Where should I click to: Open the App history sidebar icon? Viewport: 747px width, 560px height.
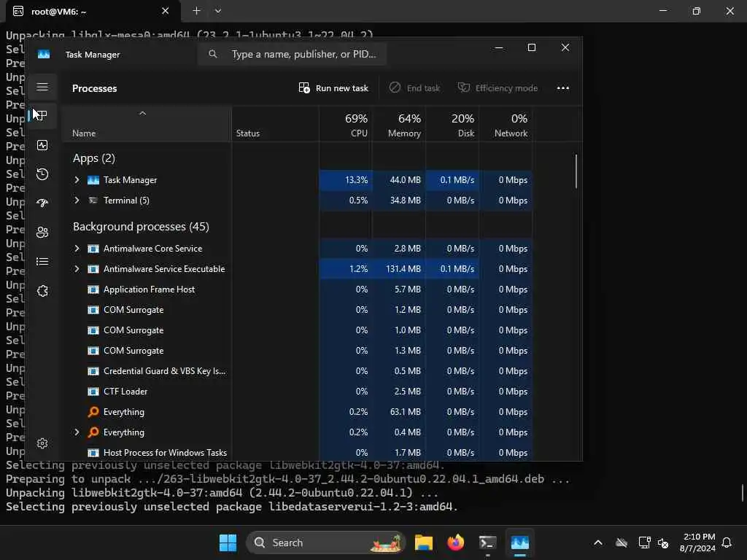[42, 174]
